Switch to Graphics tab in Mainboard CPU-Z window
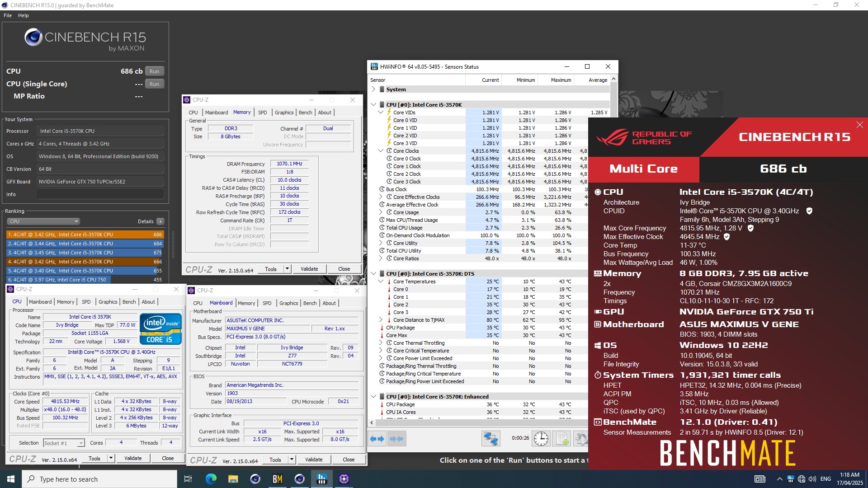 [289, 303]
